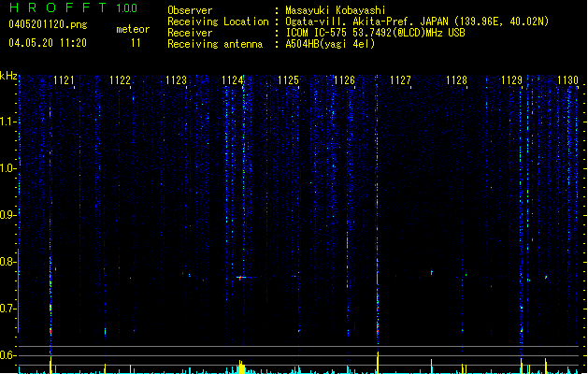Click the 1122 time marker
Image resolution: width=588 pixels, height=374 pixels.
click(x=120, y=80)
